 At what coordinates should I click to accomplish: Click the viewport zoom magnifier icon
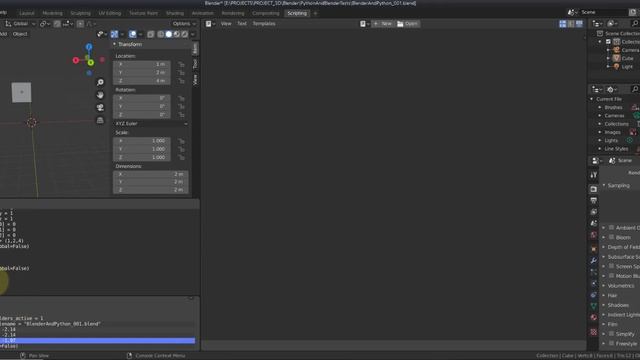point(100,82)
